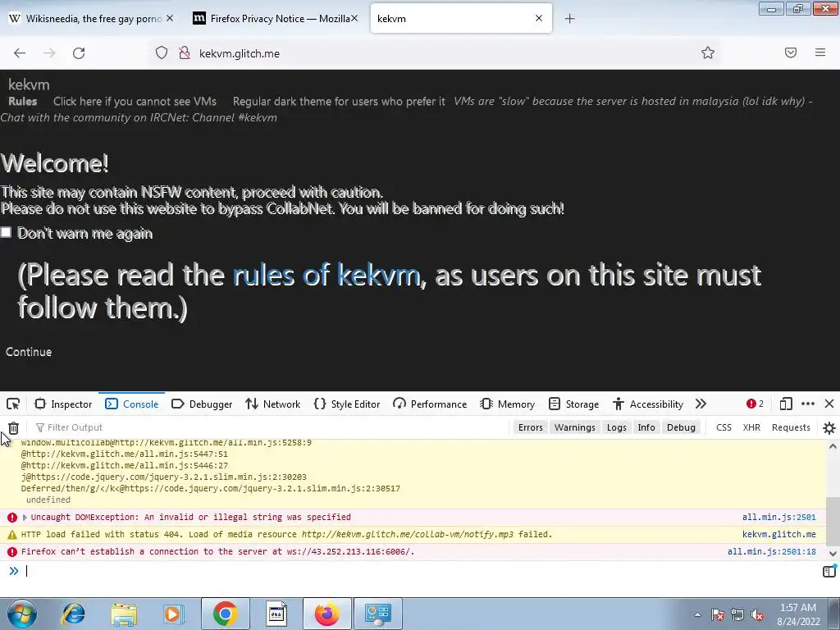Show hidden system tray icons
This screenshot has height=630, width=840.
(x=697, y=614)
